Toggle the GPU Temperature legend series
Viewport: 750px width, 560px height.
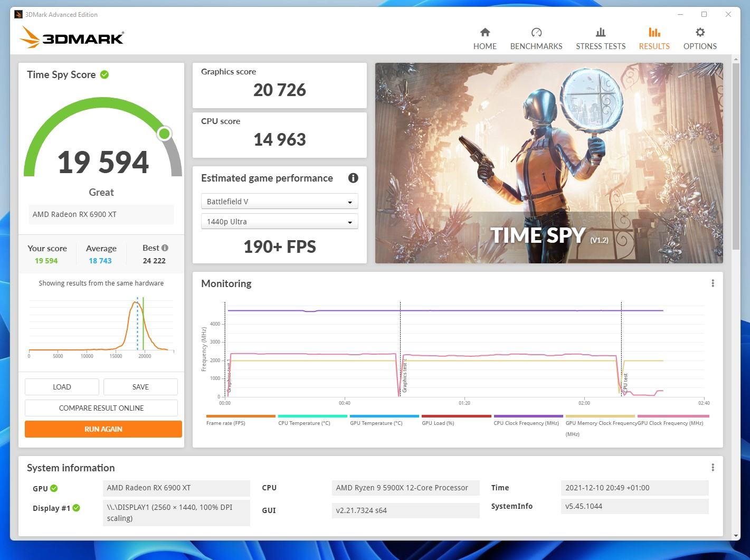click(x=384, y=420)
